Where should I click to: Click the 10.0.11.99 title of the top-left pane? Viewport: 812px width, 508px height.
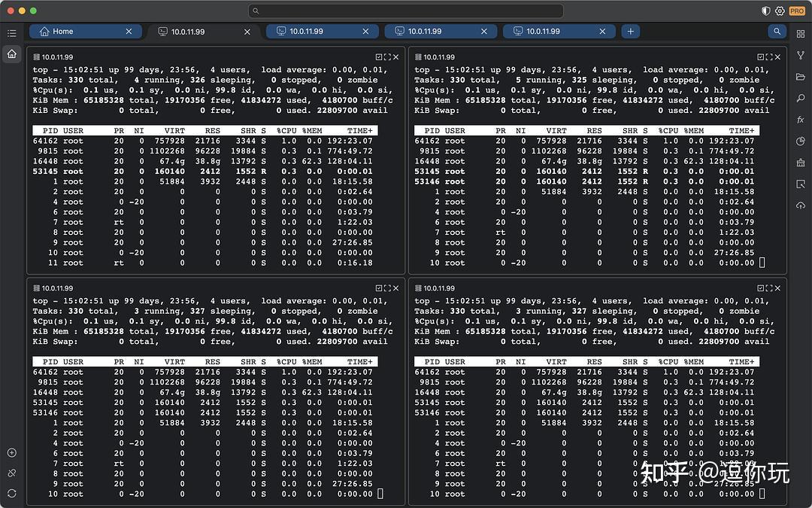coord(57,57)
